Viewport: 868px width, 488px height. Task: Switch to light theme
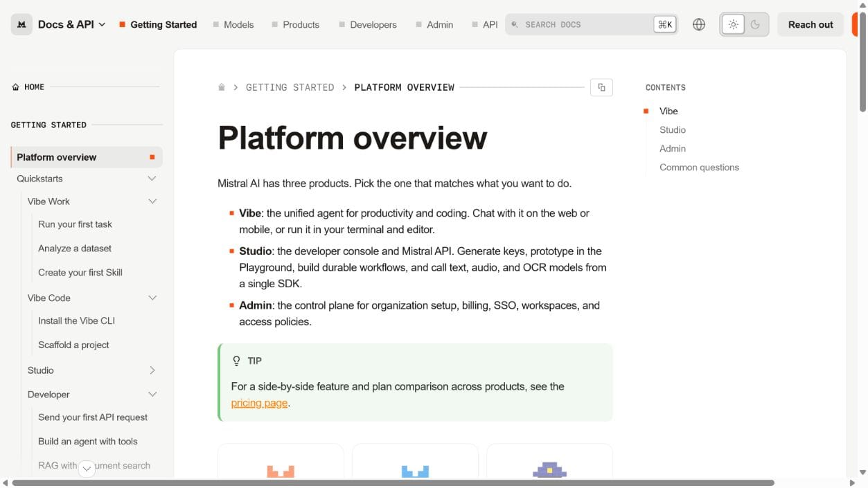(x=733, y=24)
